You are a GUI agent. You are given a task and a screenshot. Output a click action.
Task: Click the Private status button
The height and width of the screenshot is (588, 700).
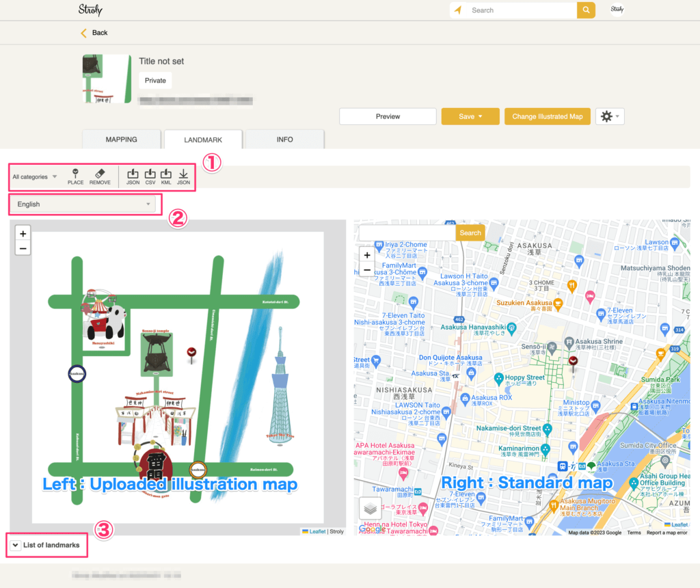155,81
